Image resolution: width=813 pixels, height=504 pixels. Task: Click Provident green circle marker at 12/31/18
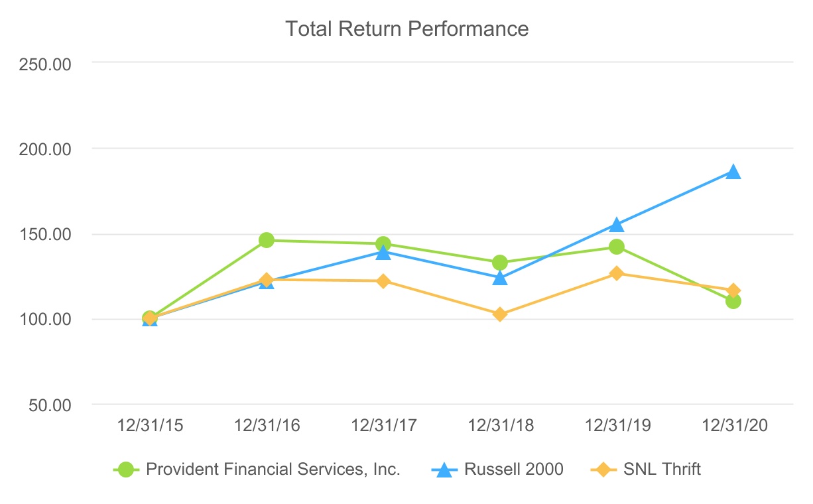point(500,263)
